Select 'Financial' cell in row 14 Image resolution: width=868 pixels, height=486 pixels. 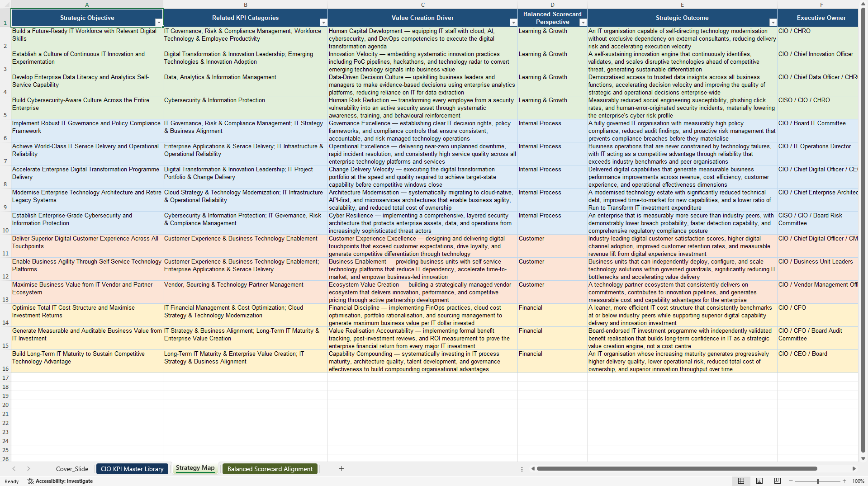552,315
